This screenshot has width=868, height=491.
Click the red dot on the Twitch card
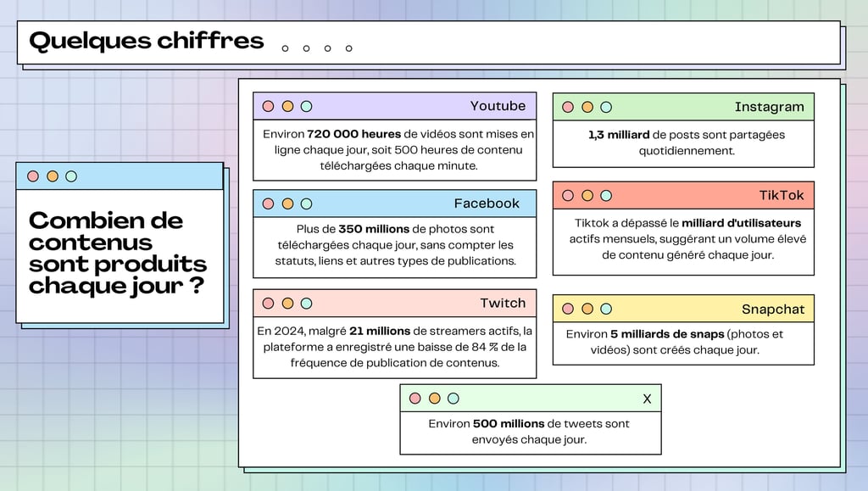pos(269,304)
